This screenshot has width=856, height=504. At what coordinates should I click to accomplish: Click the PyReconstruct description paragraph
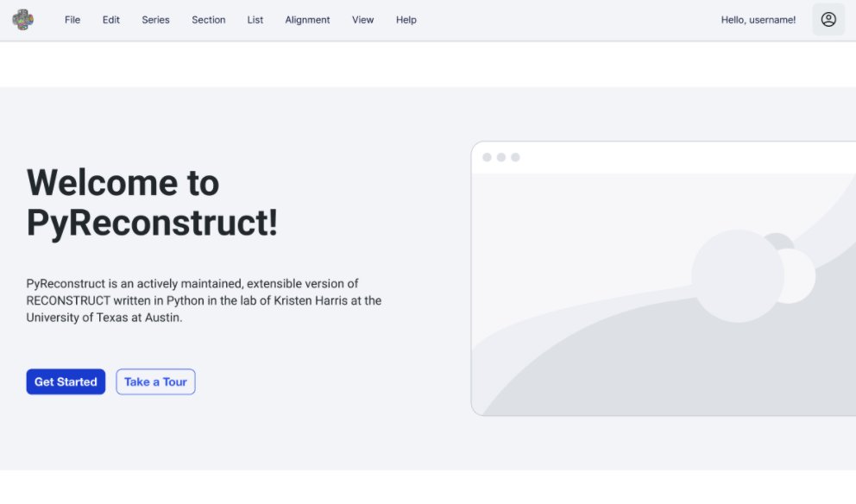coord(205,300)
